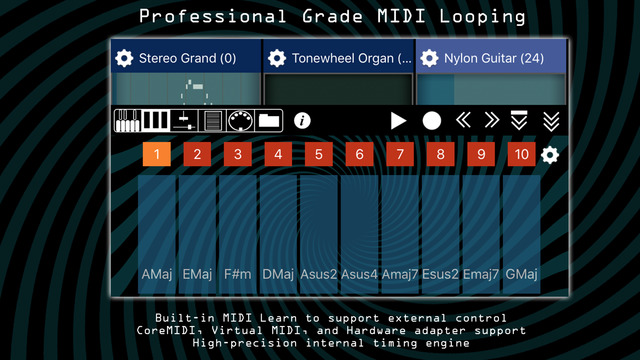This screenshot has height=360, width=640.
Task: Tap the DMaj chord pad
Action: (278, 235)
